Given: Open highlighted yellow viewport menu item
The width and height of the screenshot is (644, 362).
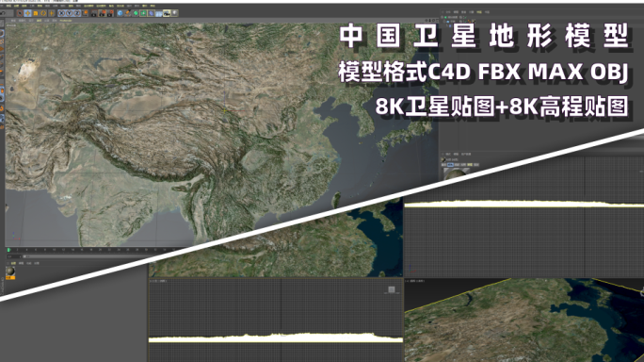Looking at the screenshot, I should pyautogui.click(x=39, y=20).
